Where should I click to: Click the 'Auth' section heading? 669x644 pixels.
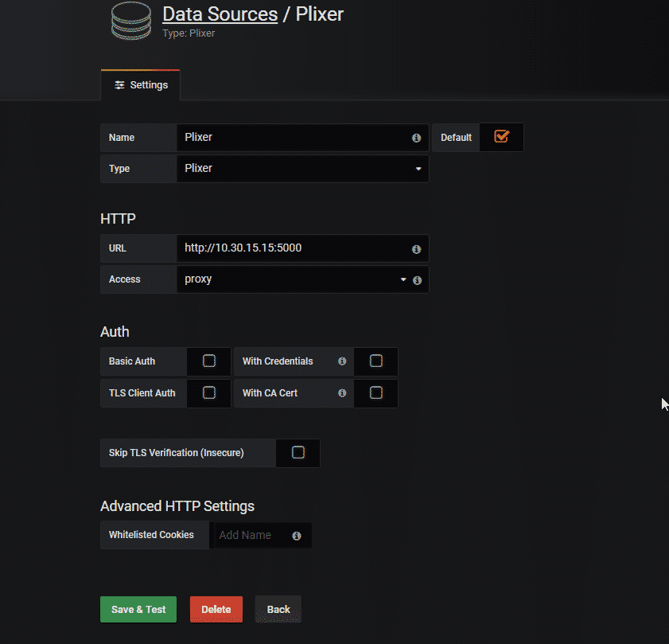(x=115, y=332)
